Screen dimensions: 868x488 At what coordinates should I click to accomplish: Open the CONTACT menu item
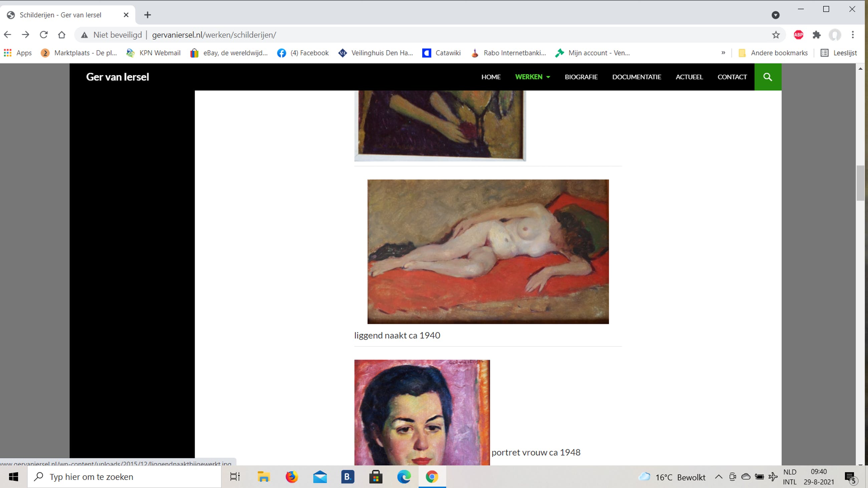(732, 77)
